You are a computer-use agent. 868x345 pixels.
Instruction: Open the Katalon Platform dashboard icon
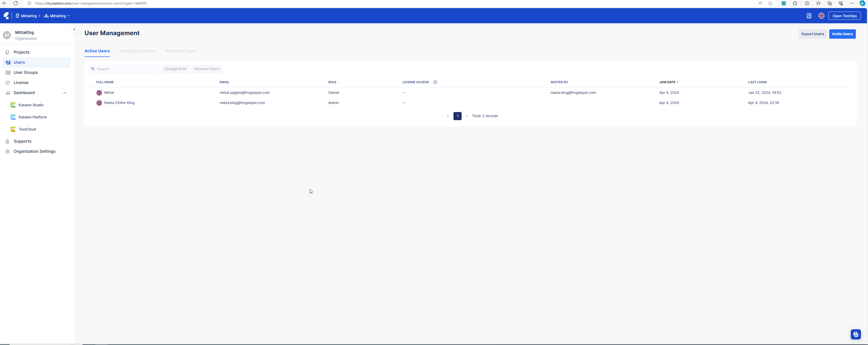pyautogui.click(x=13, y=117)
